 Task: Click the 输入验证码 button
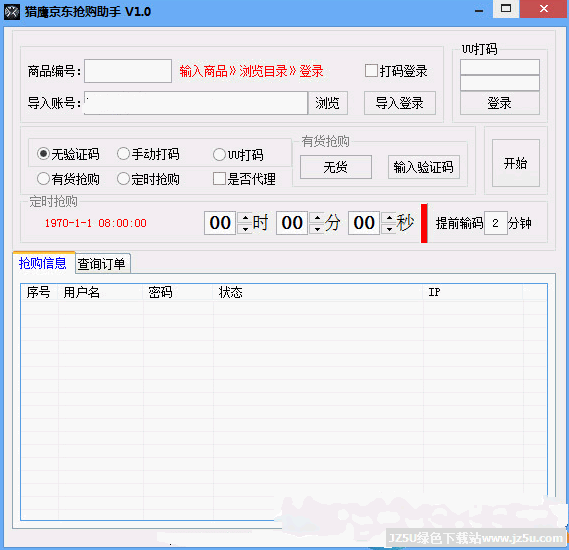coord(423,167)
